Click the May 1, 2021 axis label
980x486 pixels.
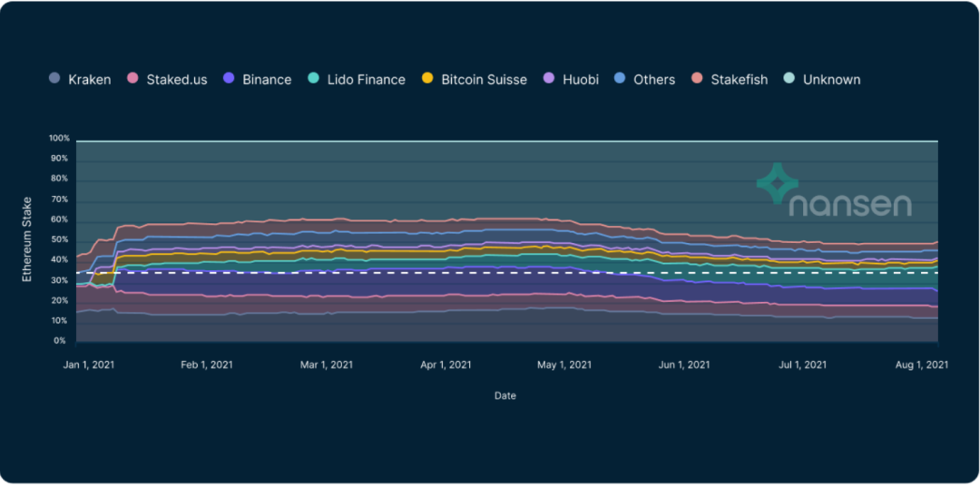pyautogui.click(x=564, y=364)
